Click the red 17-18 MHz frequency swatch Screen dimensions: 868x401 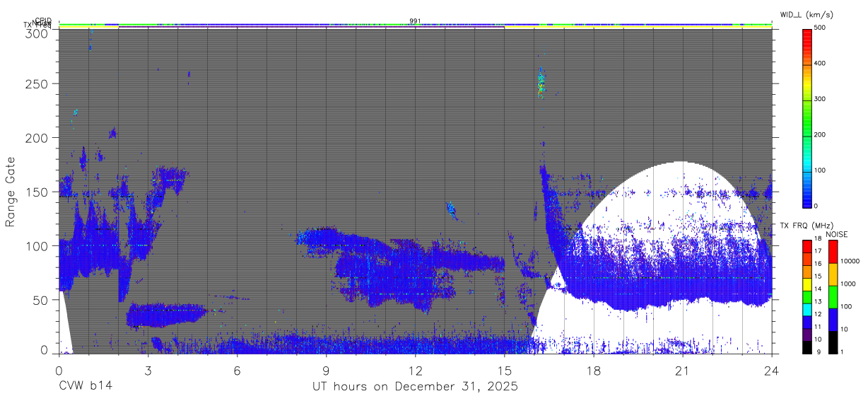point(807,245)
